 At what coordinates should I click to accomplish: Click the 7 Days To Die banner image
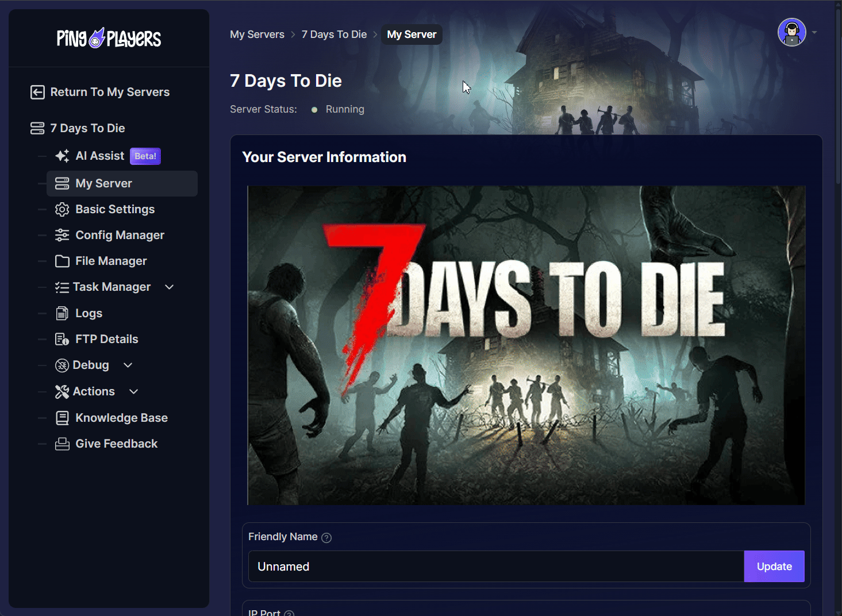526,345
